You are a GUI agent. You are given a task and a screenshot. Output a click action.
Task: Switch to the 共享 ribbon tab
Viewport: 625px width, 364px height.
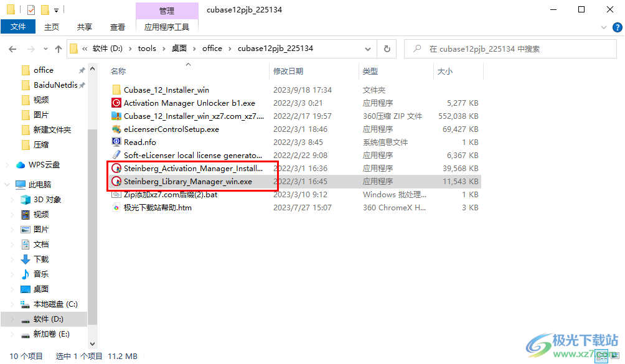tap(84, 27)
